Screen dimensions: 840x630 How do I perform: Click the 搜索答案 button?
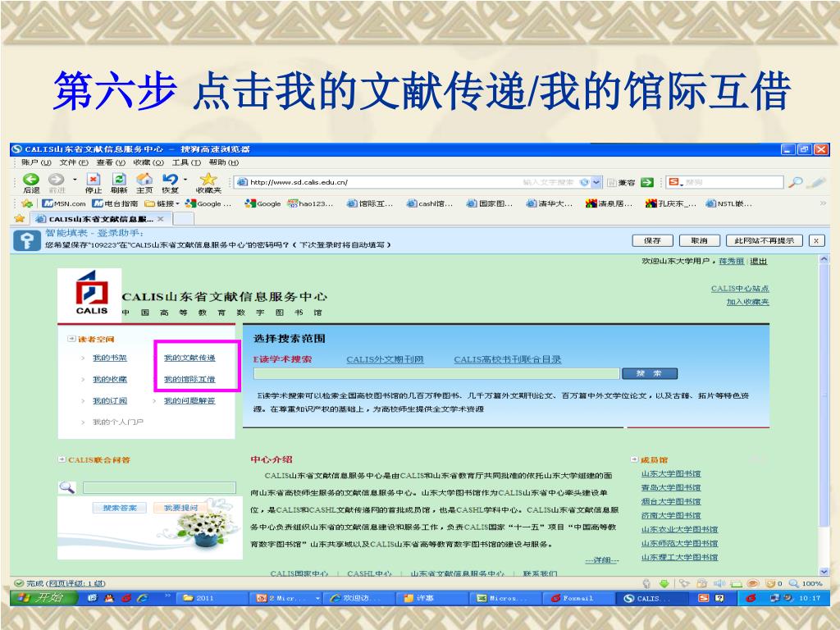[120, 508]
